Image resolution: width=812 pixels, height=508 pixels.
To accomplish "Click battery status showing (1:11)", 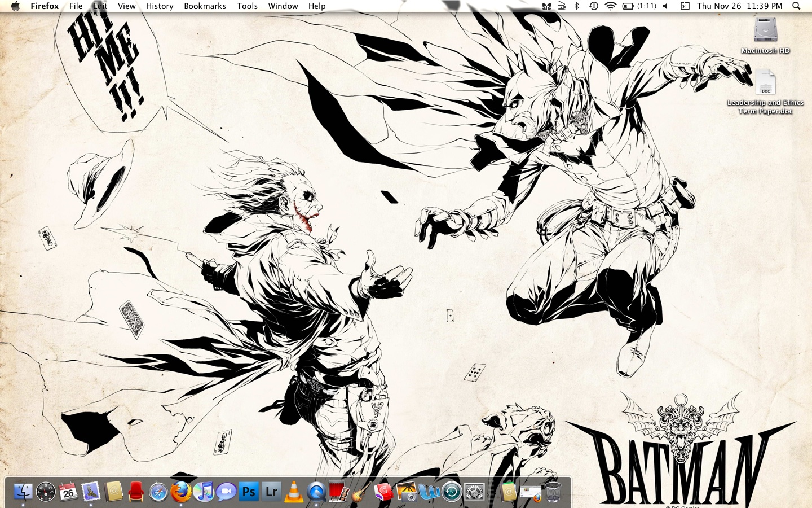I will (639, 6).
